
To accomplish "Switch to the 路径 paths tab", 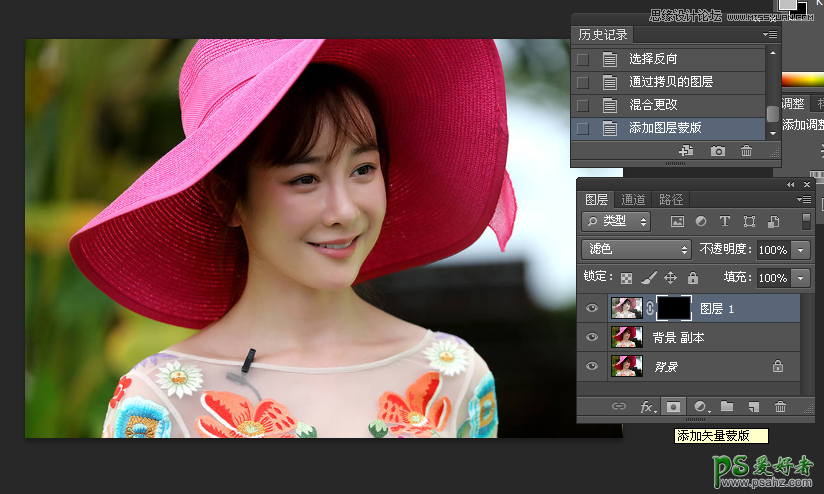I will 671,200.
